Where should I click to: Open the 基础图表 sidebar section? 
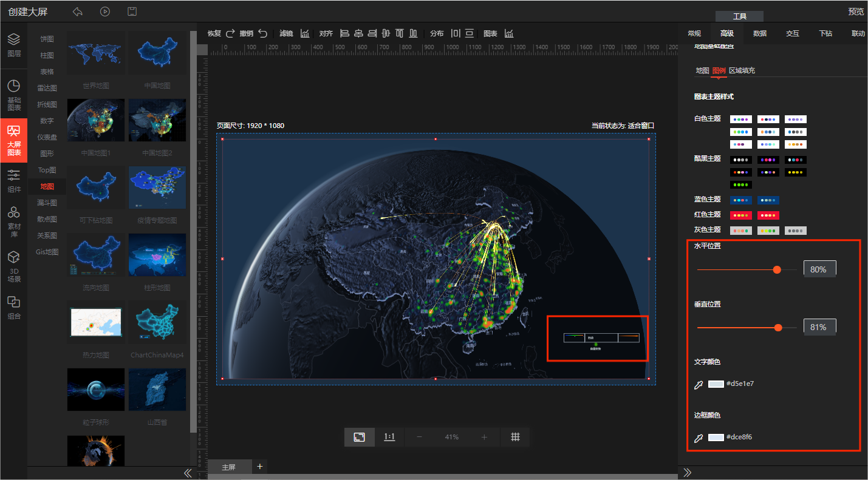tap(14, 95)
